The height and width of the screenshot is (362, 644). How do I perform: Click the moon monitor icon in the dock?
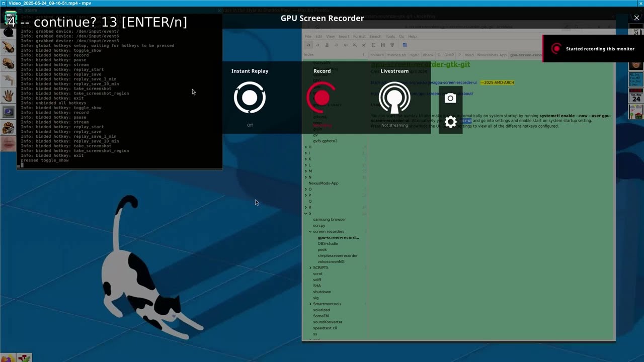pos(8,112)
